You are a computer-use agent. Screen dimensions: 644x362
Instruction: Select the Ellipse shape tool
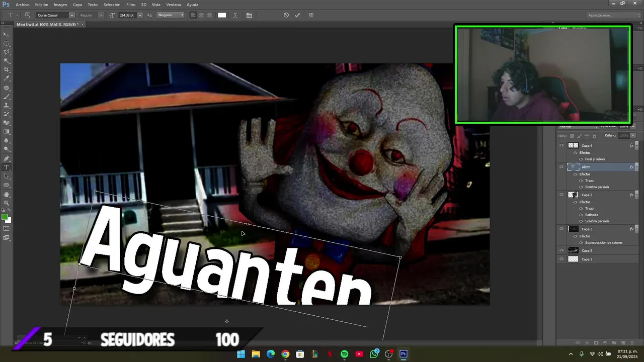click(x=7, y=185)
